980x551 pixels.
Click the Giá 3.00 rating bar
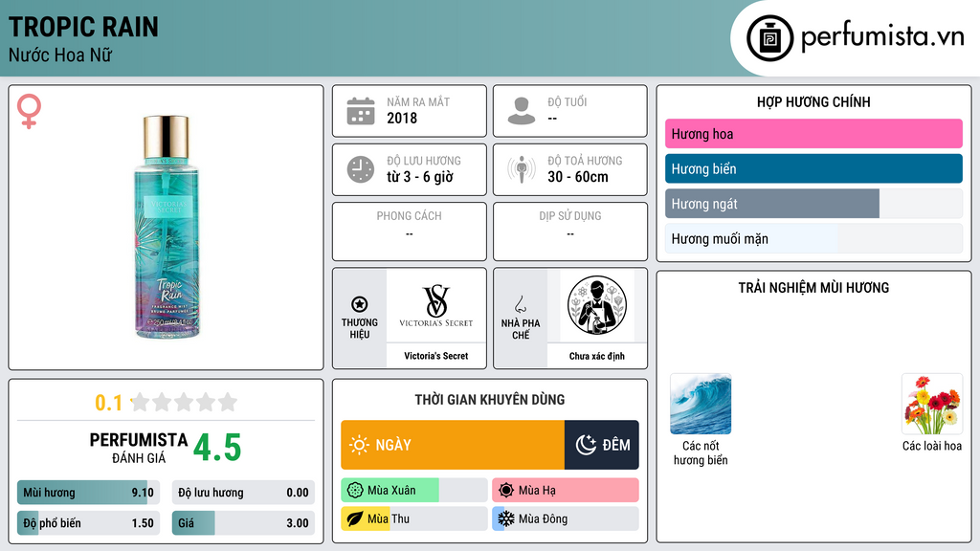(x=243, y=523)
